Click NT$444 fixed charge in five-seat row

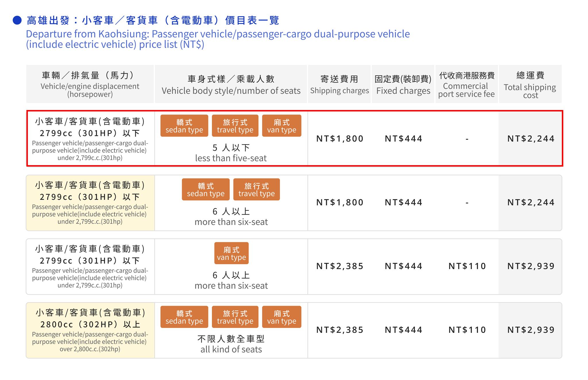point(403,139)
